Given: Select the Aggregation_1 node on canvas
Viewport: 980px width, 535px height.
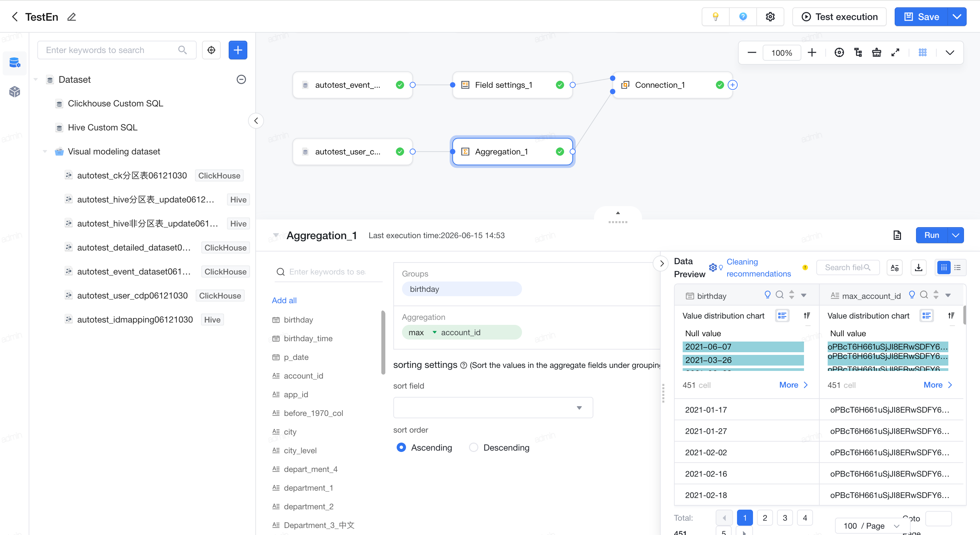Looking at the screenshot, I should pos(512,151).
